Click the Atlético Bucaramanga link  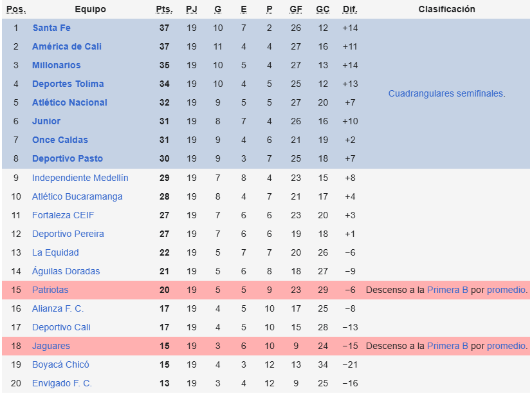(77, 196)
